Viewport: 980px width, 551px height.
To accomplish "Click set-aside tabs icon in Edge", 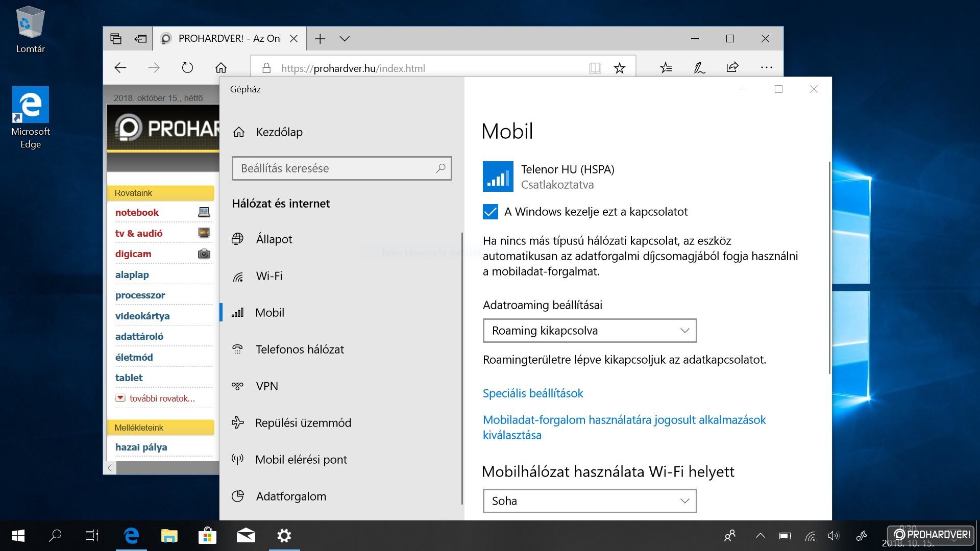I will (116, 39).
